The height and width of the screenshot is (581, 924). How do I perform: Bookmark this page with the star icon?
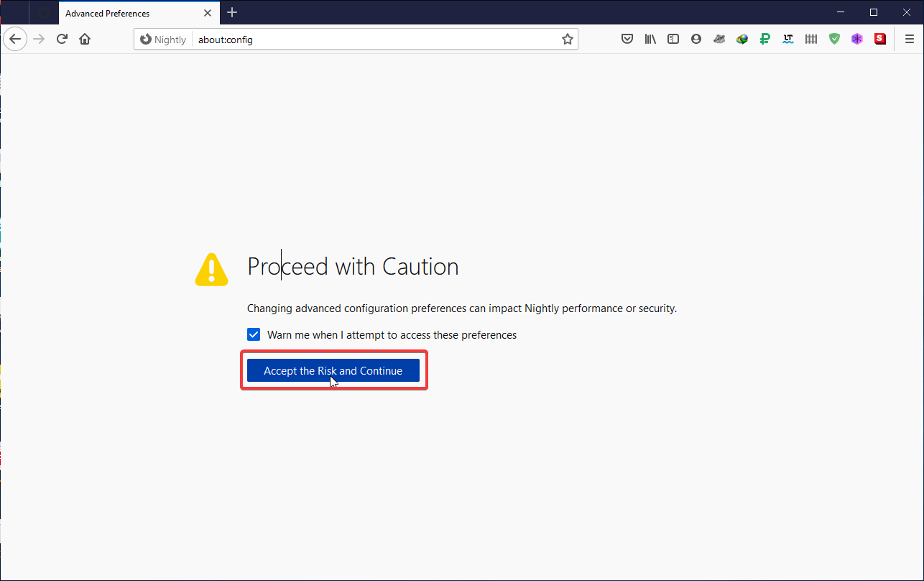click(x=567, y=39)
